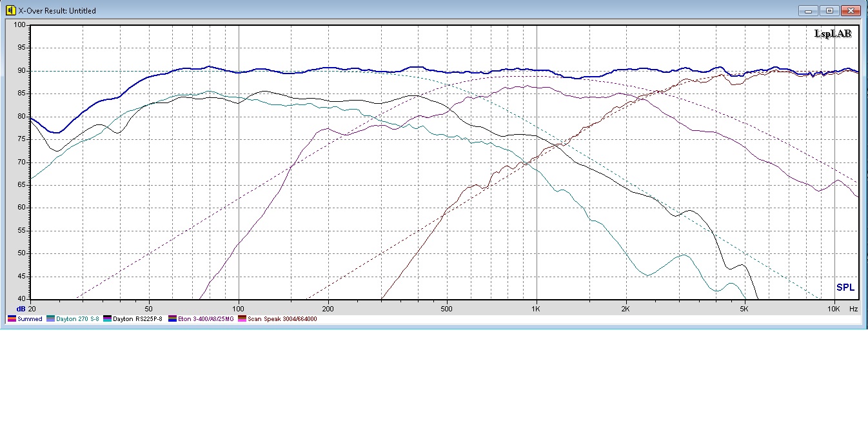This screenshot has height=439, width=868.
Task: Select the Summed legend label
Action: click(x=30, y=319)
